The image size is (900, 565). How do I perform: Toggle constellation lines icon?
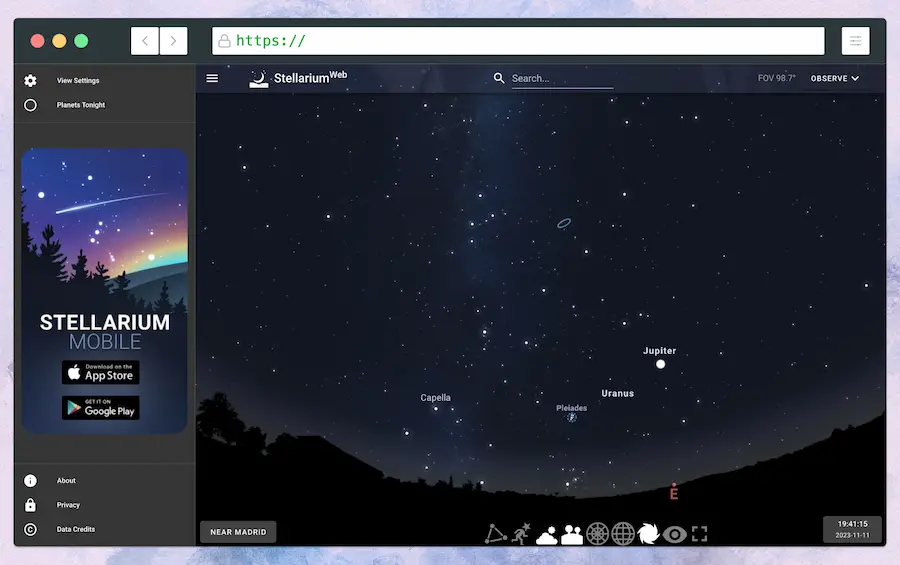click(497, 534)
